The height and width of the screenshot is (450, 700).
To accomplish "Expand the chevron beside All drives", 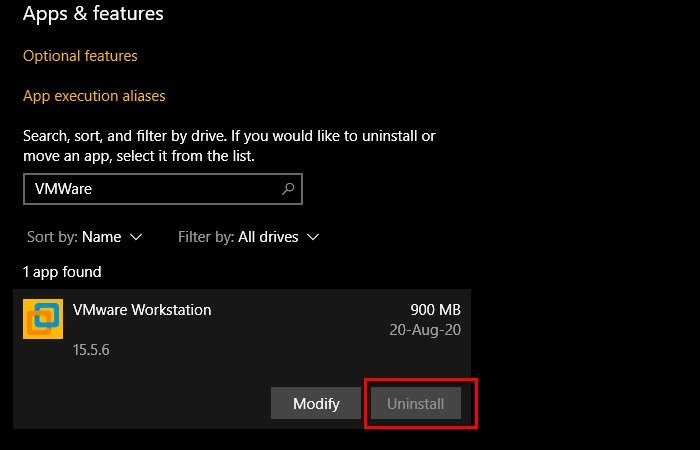I will point(313,237).
